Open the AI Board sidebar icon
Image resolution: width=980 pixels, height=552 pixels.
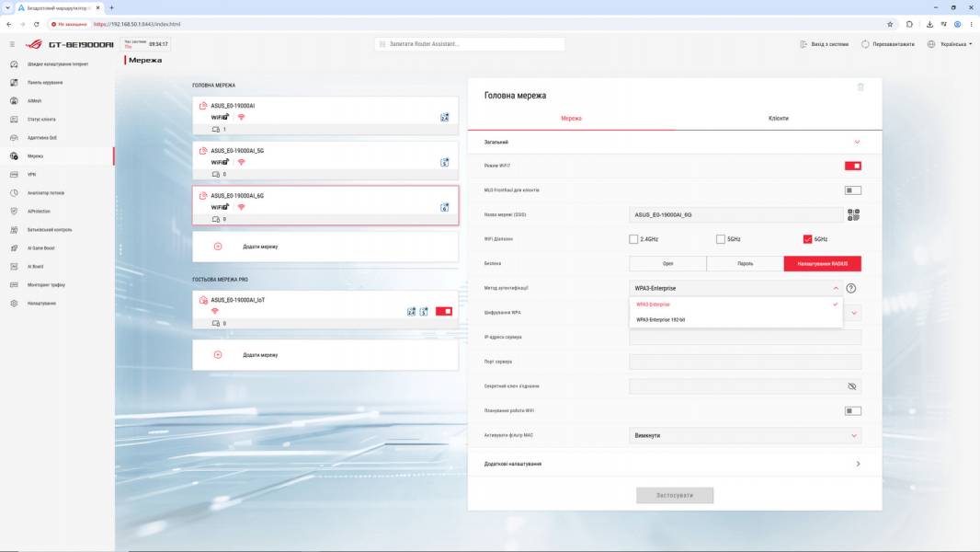tap(14, 266)
